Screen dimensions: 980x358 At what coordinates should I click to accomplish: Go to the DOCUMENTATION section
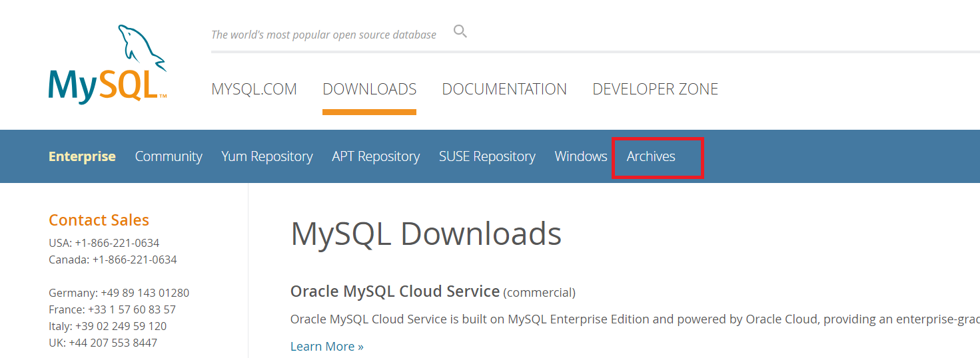point(504,89)
